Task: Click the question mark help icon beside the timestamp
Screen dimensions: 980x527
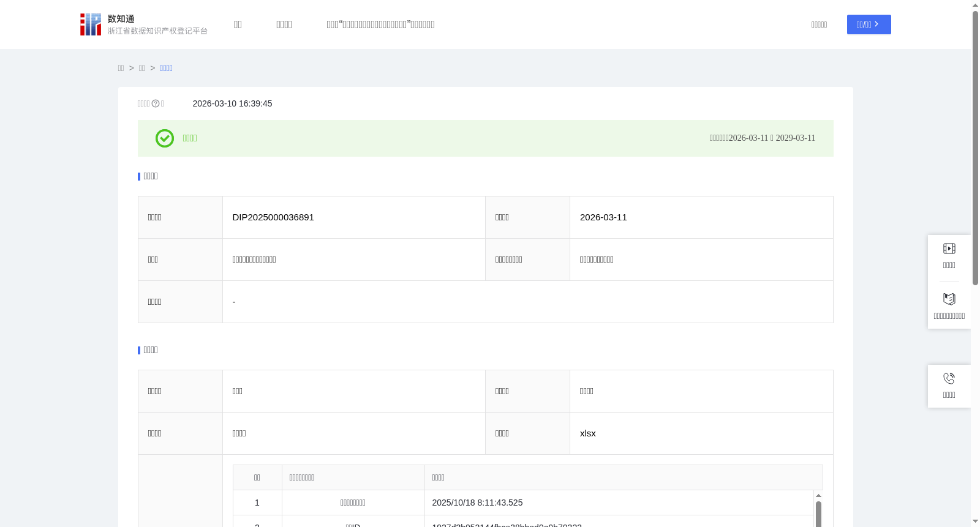Action: [156, 103]
